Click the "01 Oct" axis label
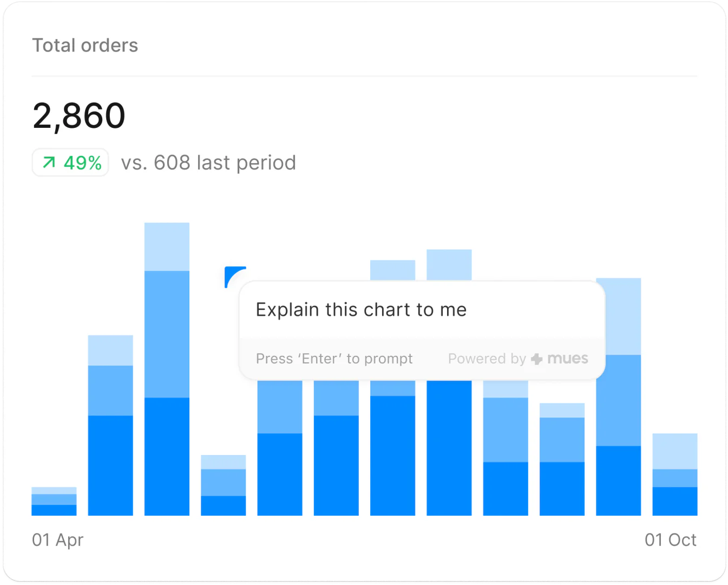 pyautogui.click(x=670, y=540)
